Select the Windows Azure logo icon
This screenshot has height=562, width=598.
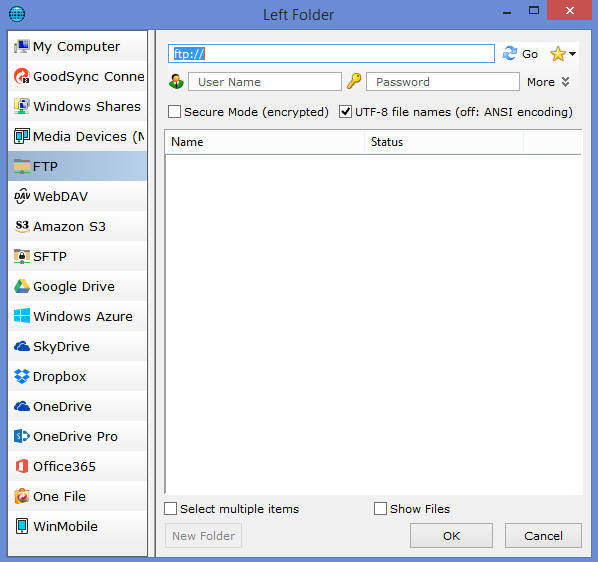22,316
